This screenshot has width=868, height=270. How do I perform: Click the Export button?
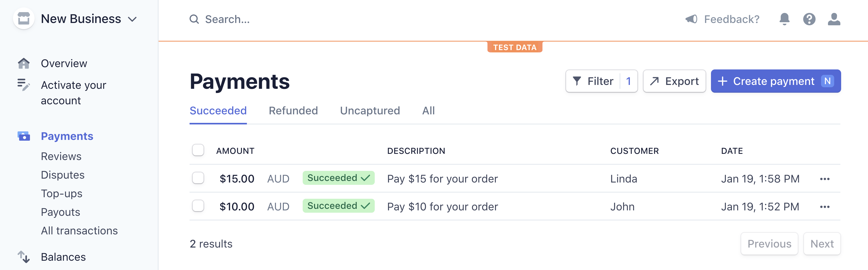pos(674,81)
